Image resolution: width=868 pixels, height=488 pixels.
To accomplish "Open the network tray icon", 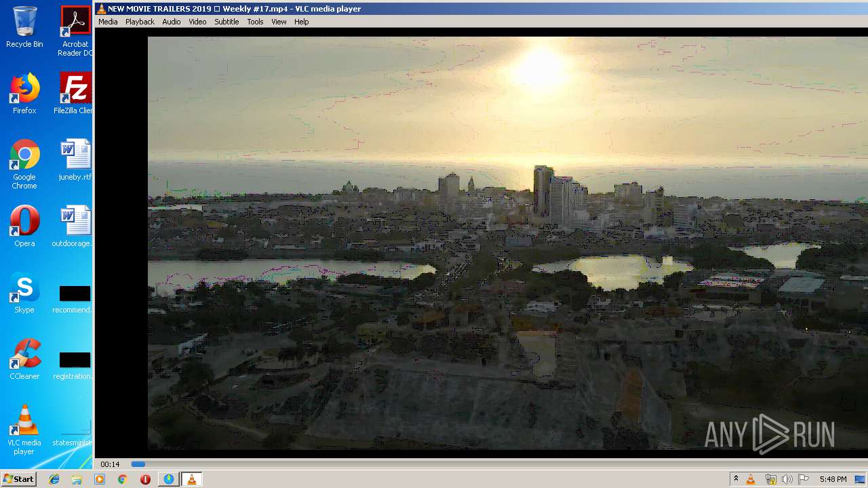I will (x=770, y=479).
